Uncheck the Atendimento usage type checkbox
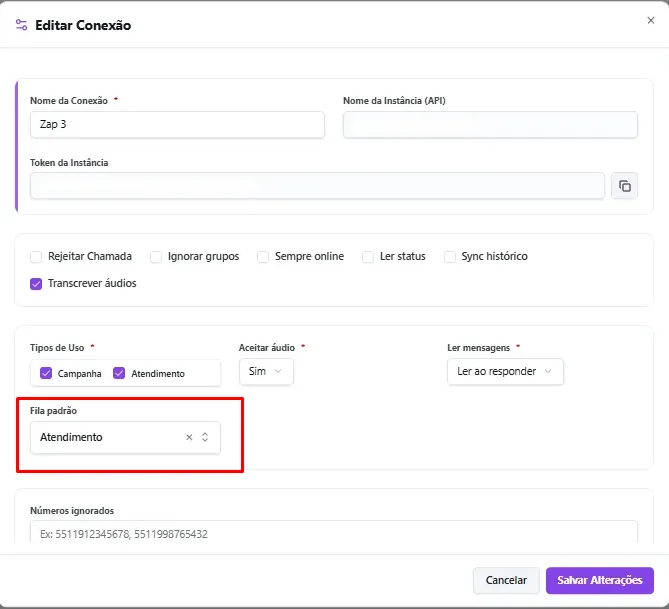Viewport: 669px width, 609px height. 119,373
